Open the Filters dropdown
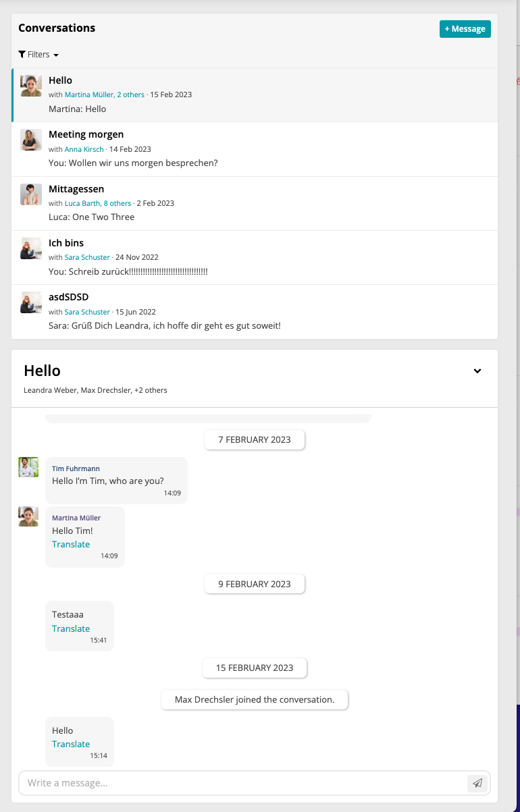The height and width of the screenshot is (812, 520). [38, 54]
